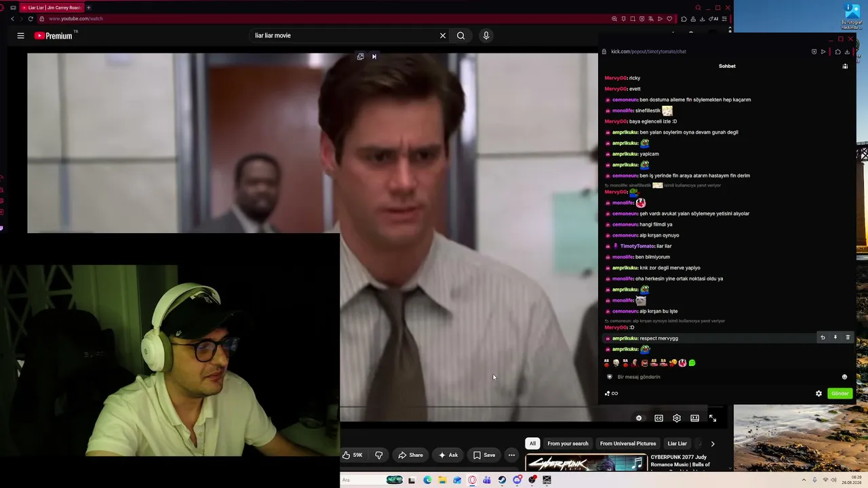Screen dimensions: 868x488
Task: Click the kick.com chat popout address
Action: 648,52
